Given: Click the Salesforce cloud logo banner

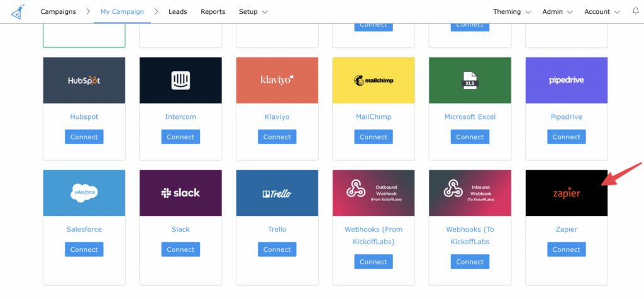Looking at the screenshot, I should click(84, 193).
